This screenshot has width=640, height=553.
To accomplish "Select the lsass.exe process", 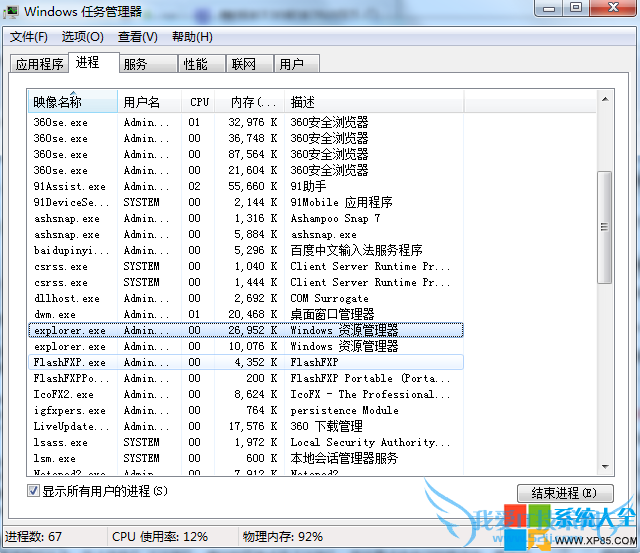I will (246, 442).
